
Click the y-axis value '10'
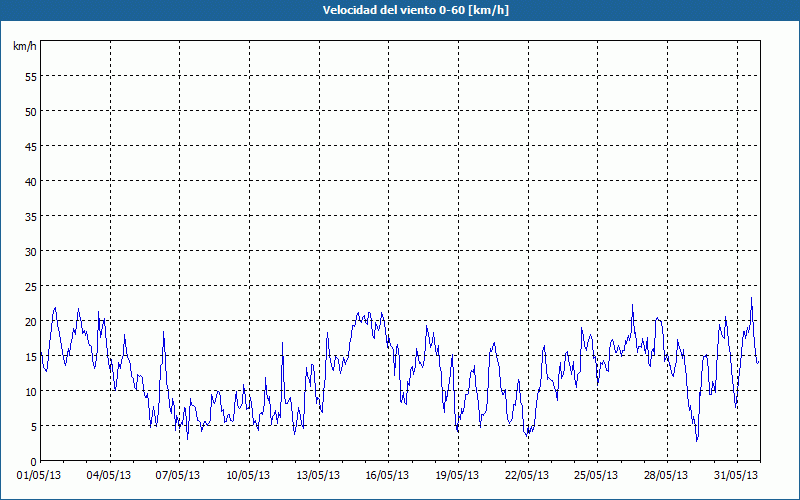tap(31, 391)
